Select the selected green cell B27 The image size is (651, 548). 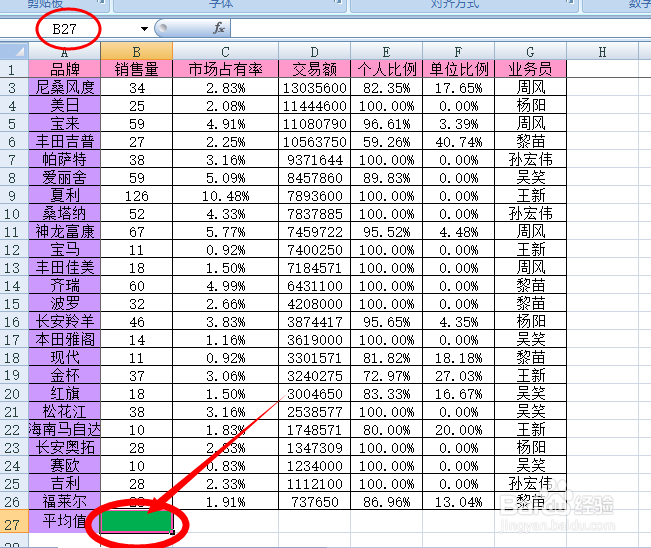(x=137, y=521)
